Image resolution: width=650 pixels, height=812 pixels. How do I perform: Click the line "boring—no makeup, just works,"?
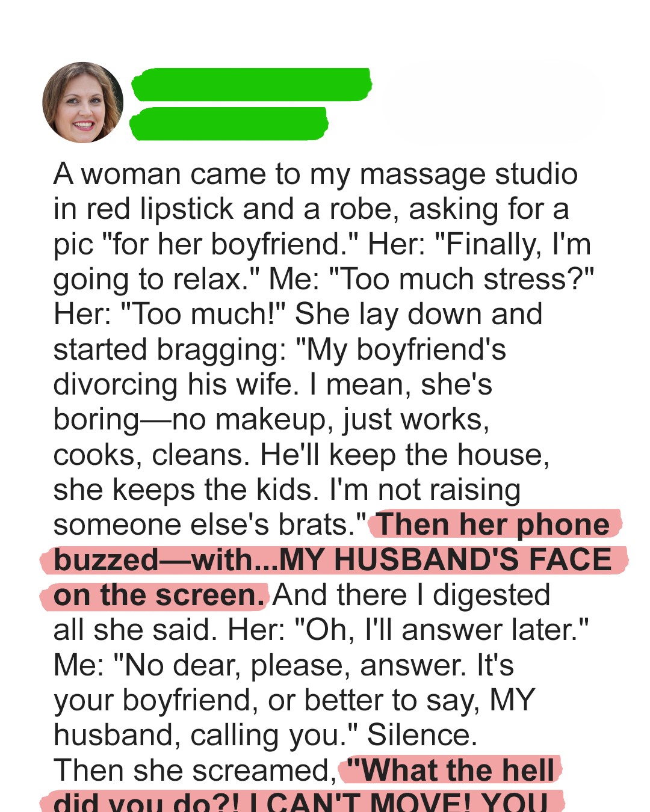[x=271, y=419]
